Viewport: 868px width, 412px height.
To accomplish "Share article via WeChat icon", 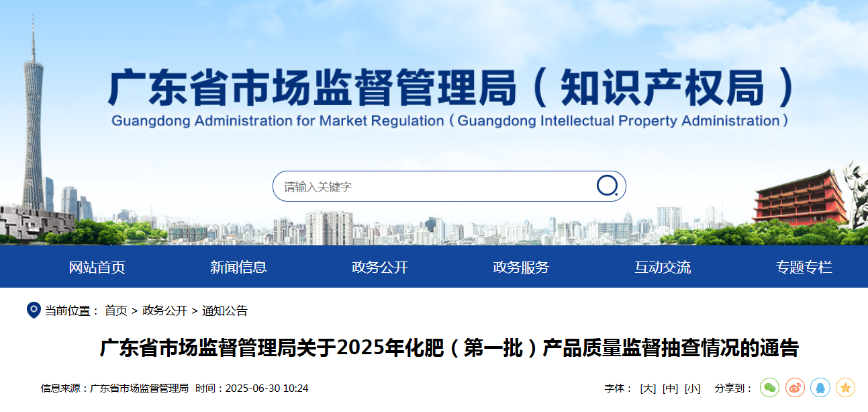I will coord(769,388).
